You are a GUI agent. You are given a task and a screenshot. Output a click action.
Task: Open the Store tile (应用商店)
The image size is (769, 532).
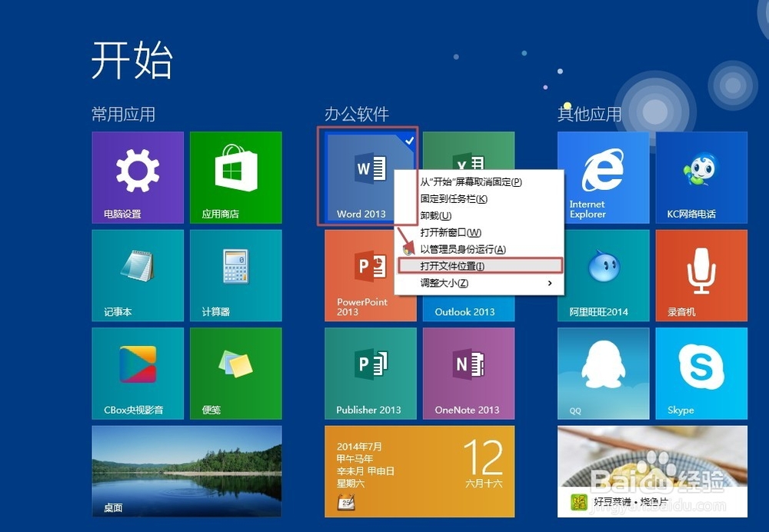point(236,178)
